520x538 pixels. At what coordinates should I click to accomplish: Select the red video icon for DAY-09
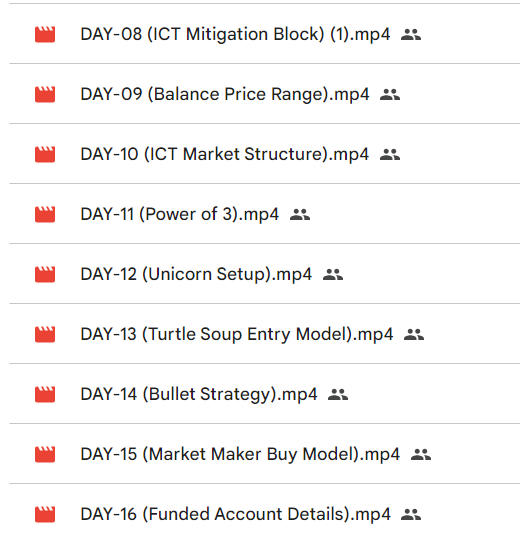point(45,94)
